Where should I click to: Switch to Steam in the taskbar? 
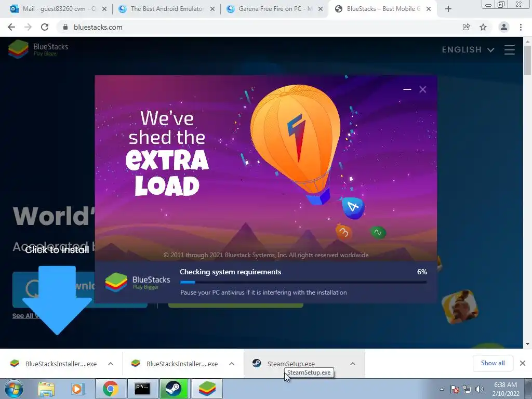[x=174, y=389]
